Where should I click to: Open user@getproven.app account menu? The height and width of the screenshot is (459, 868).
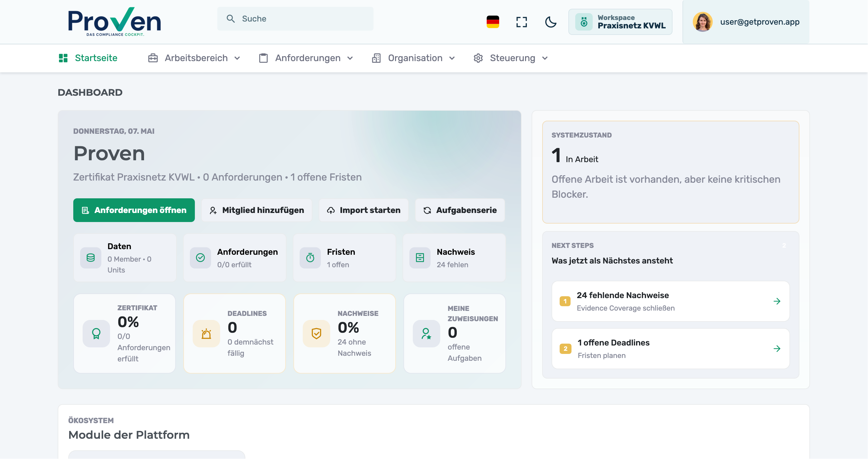pyautogui.click(x=746, y=22)
